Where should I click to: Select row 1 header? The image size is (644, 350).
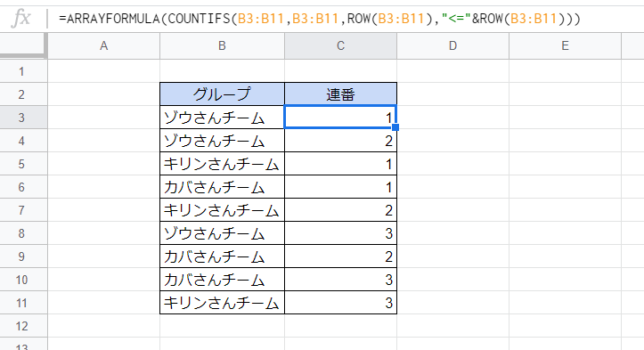coord(24,71)
